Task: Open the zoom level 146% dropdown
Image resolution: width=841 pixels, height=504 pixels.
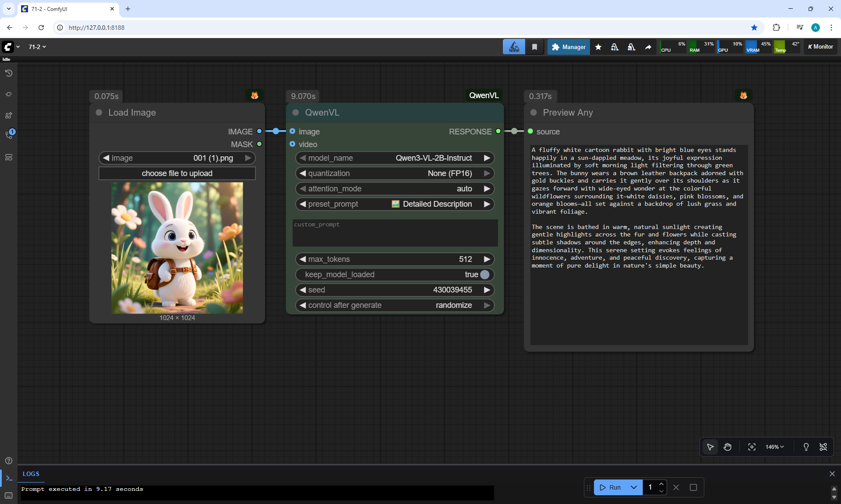Action: (774, 447)
